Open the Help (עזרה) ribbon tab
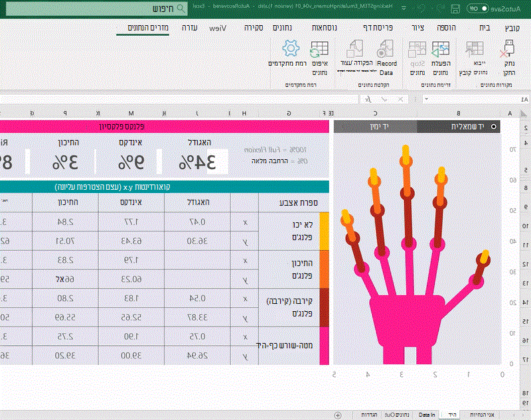Viewport: 531px width, 420px height. [x=190, y=28]
